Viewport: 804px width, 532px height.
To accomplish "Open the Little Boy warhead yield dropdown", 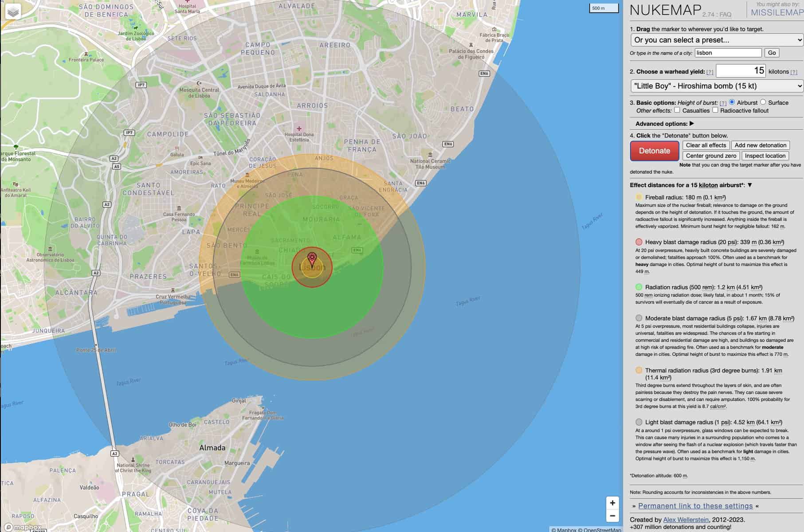I will tap(717, 86).
